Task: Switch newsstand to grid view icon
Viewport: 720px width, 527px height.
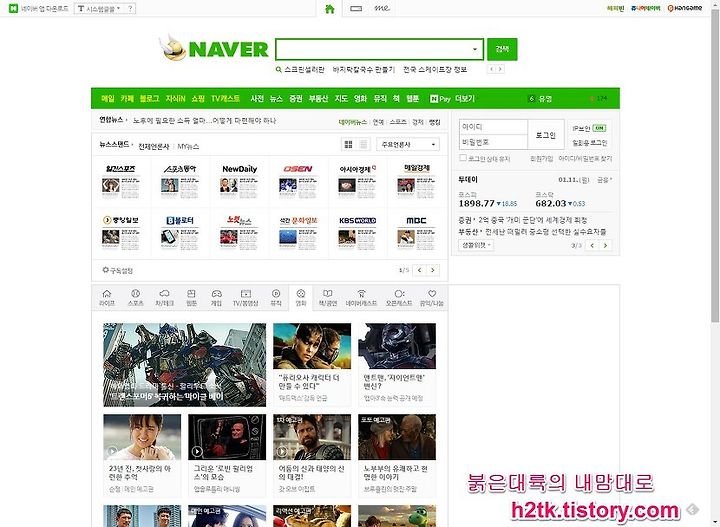Action: 349,145
